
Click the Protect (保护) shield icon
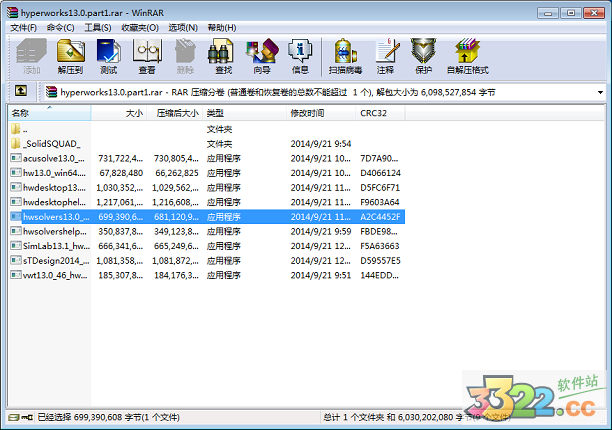pos(423,51)
